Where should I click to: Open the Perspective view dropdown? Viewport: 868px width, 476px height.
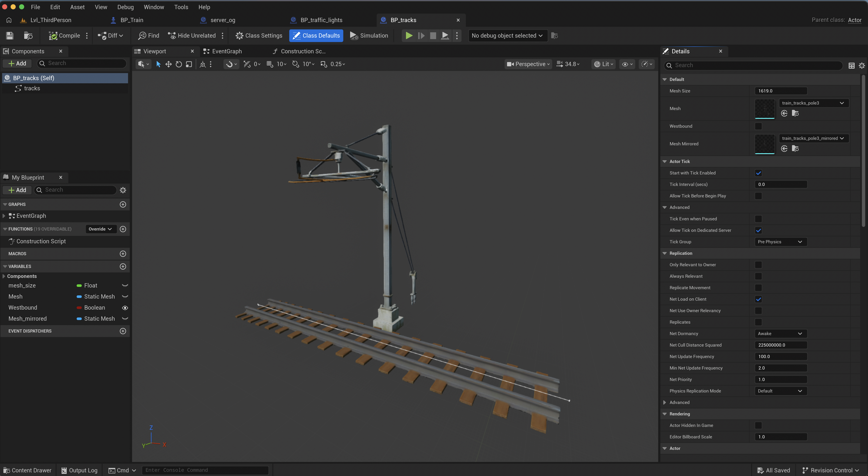[528, 64]
